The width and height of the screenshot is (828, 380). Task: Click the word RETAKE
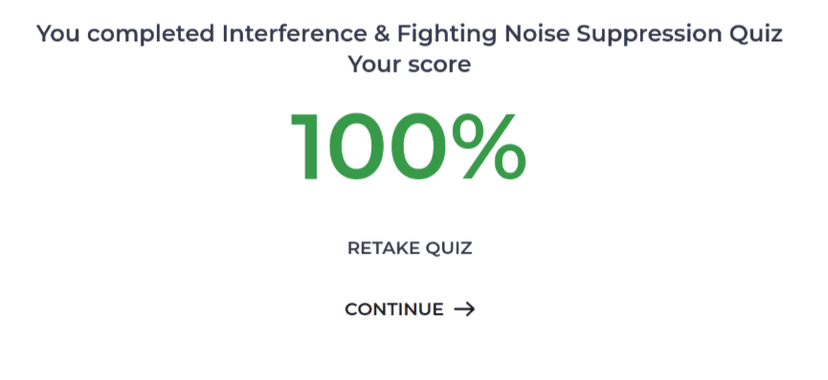point(384,248)
